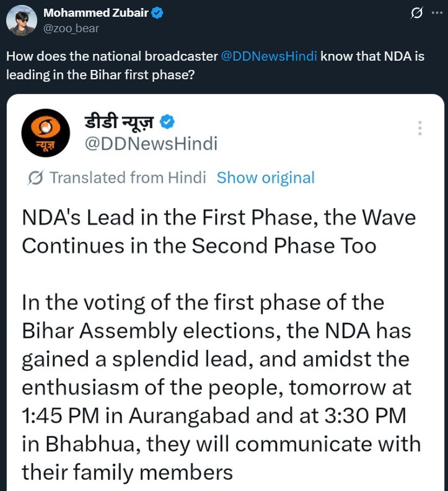Open the quoted post paragraph about Bihar Assembly elections
This screenshot has width=448, height=491.
click(216, 331)
